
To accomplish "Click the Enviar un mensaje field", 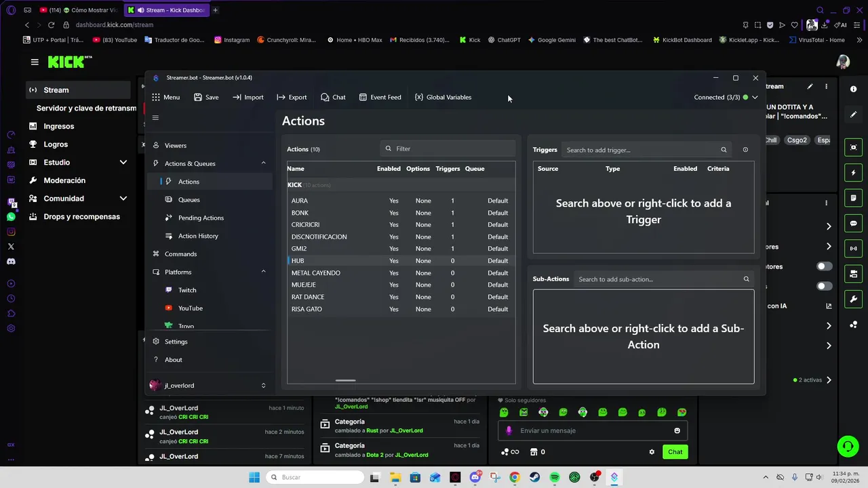I will pyautogui.click(x=593, y=430).
